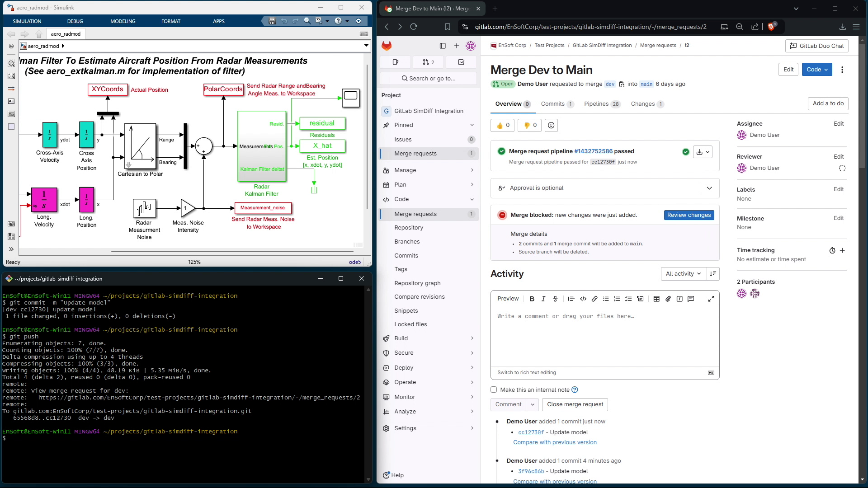Click the Simulink canvas horizontal scrollbar
The height and width of the screenshot is (488, 868).
point(232,251)
